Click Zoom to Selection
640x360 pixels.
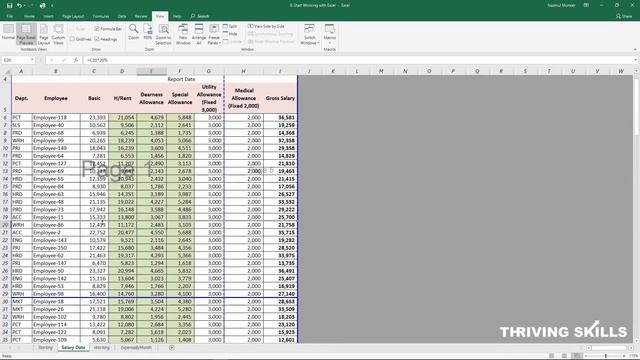coord(164,34)
